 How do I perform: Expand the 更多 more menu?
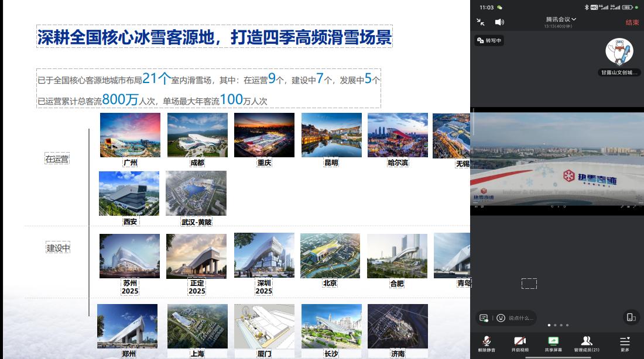click(625, 344)
